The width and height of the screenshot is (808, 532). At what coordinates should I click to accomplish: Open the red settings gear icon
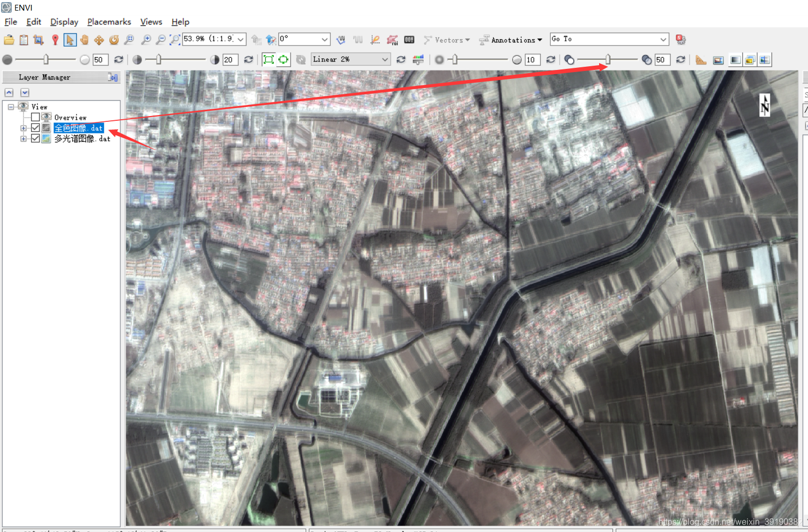681,40
